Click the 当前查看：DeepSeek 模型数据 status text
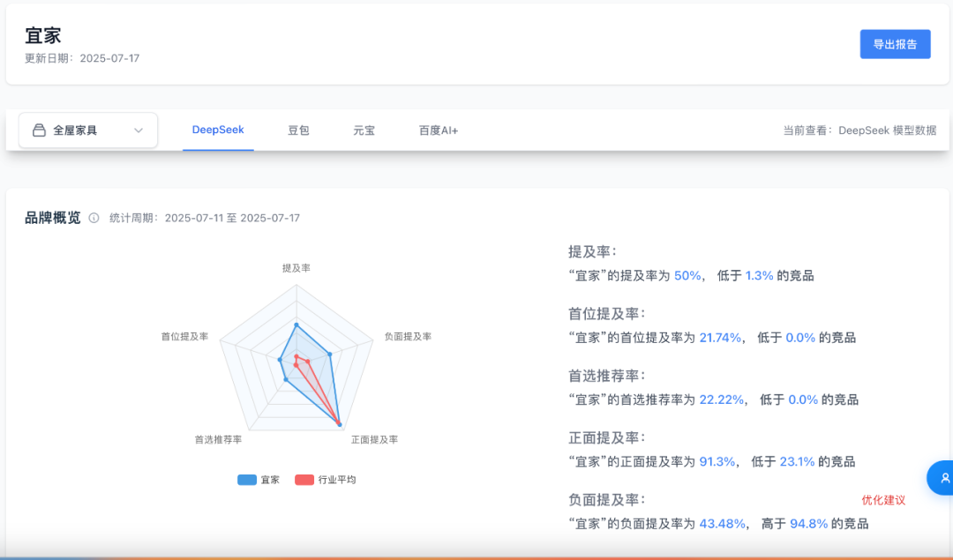Screen dimensions: 953x560 pyautogui.click(x=859, y=131)
